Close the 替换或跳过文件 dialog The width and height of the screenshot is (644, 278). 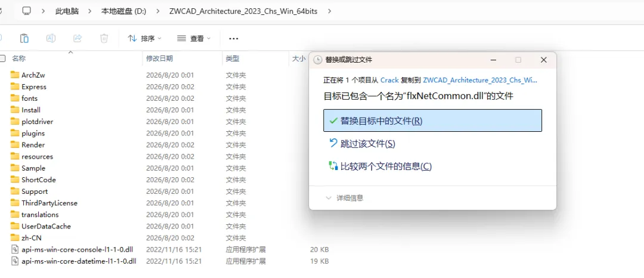[543, 60]
